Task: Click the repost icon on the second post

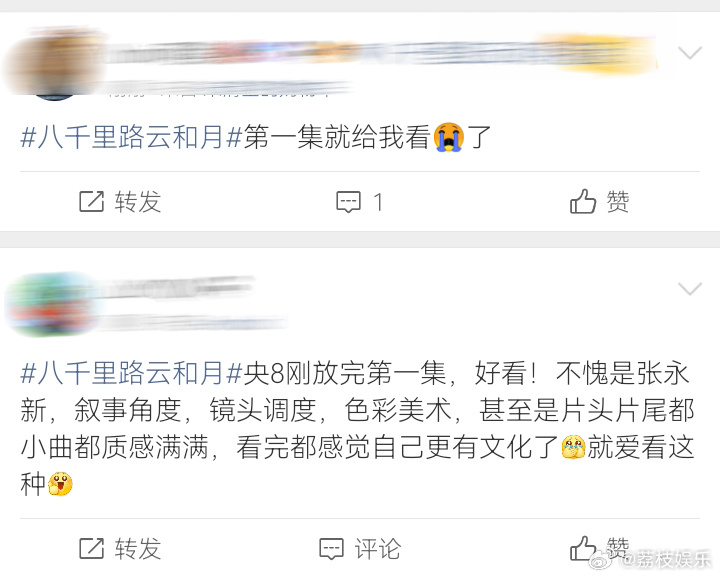Action: point(91,549)
